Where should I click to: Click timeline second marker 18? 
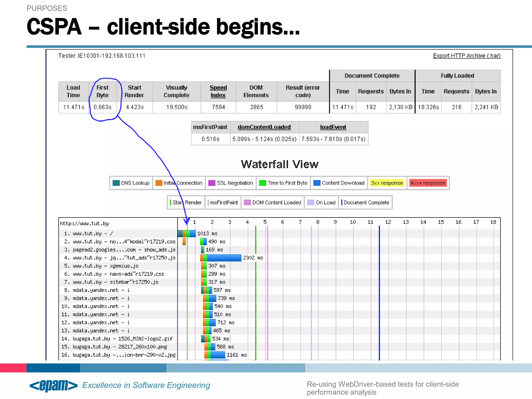tap(493, 222)
